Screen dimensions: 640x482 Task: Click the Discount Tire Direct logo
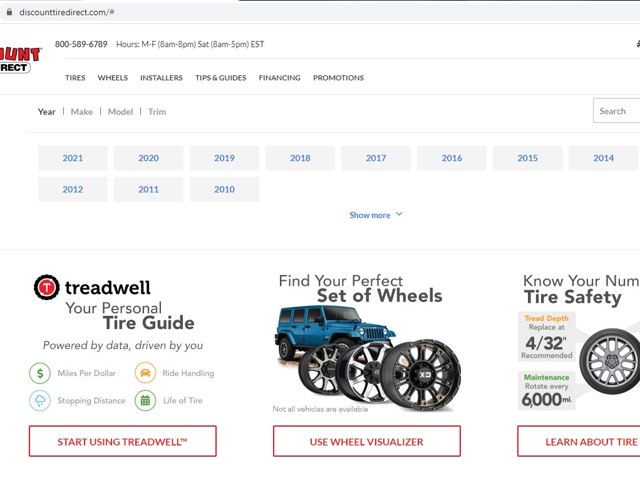click(20, 60)
